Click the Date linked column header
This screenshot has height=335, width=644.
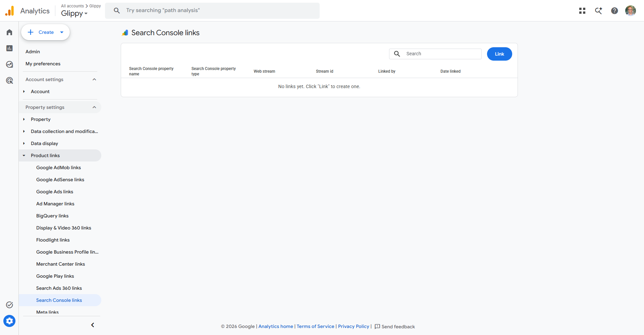450,71
